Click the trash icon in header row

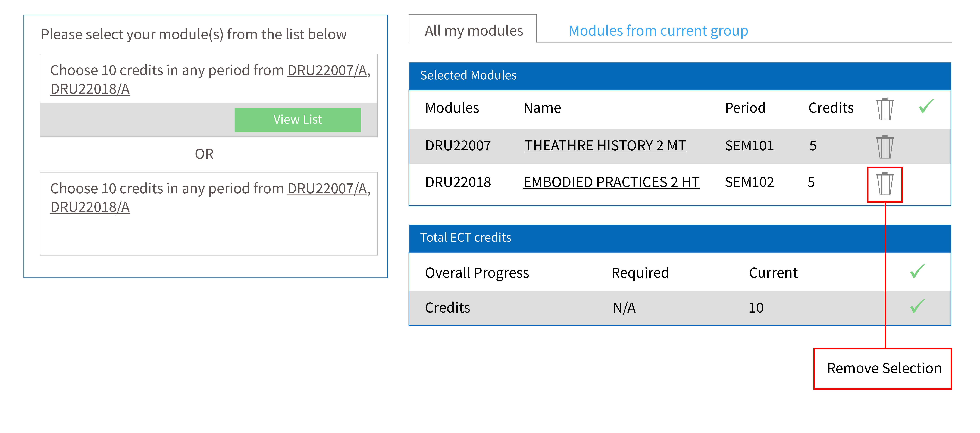(x=885, y=109)
